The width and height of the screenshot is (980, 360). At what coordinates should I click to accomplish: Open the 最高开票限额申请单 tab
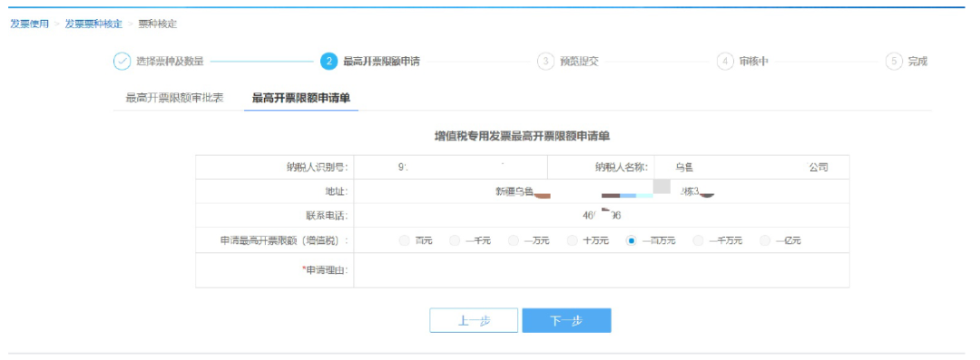coord(301,98)
